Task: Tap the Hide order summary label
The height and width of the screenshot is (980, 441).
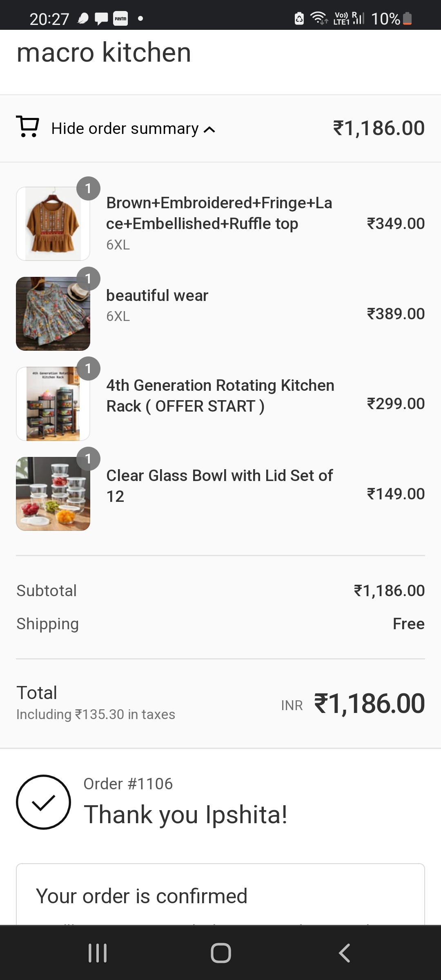Action: [125, 129]
